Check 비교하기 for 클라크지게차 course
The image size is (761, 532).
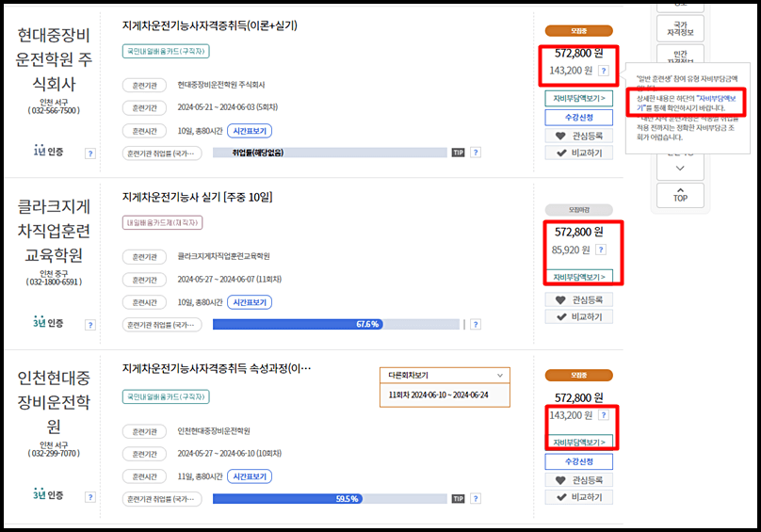click(x=579, y=316)
